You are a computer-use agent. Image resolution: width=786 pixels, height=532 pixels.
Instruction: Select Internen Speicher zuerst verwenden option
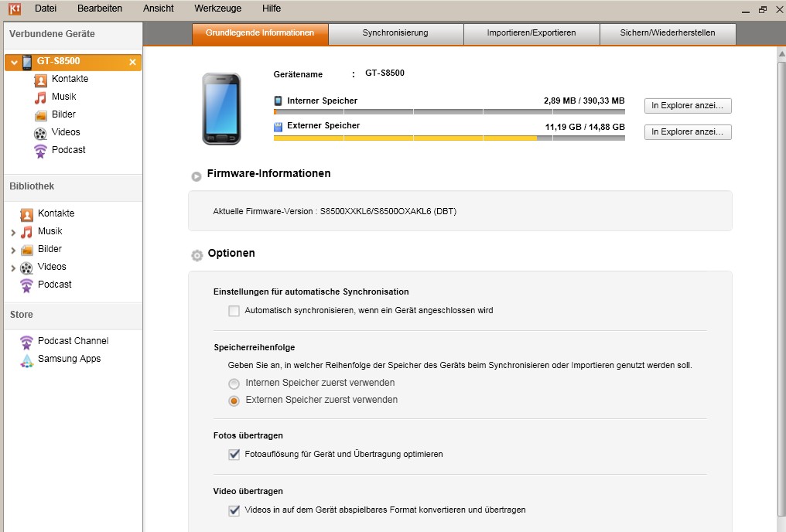tap(234, 384)
